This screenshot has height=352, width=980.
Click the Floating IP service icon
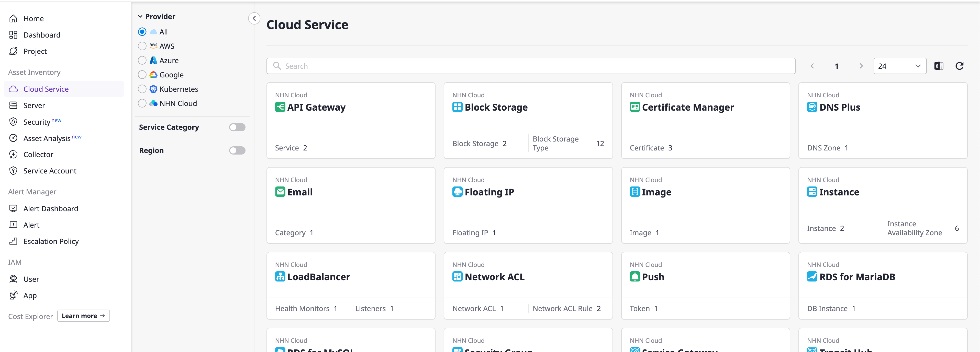click(457, 192)
